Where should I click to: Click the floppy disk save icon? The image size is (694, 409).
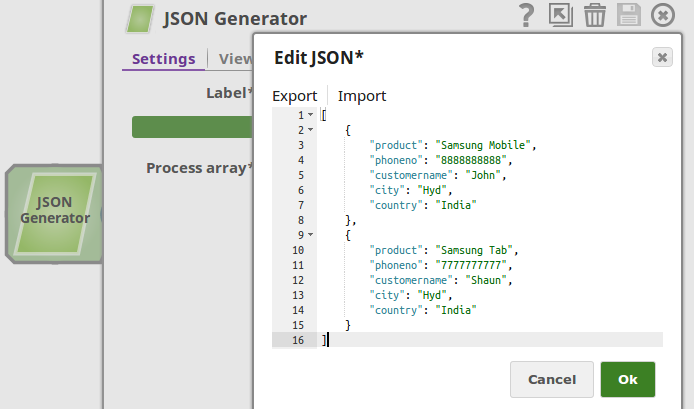point(628,15)
